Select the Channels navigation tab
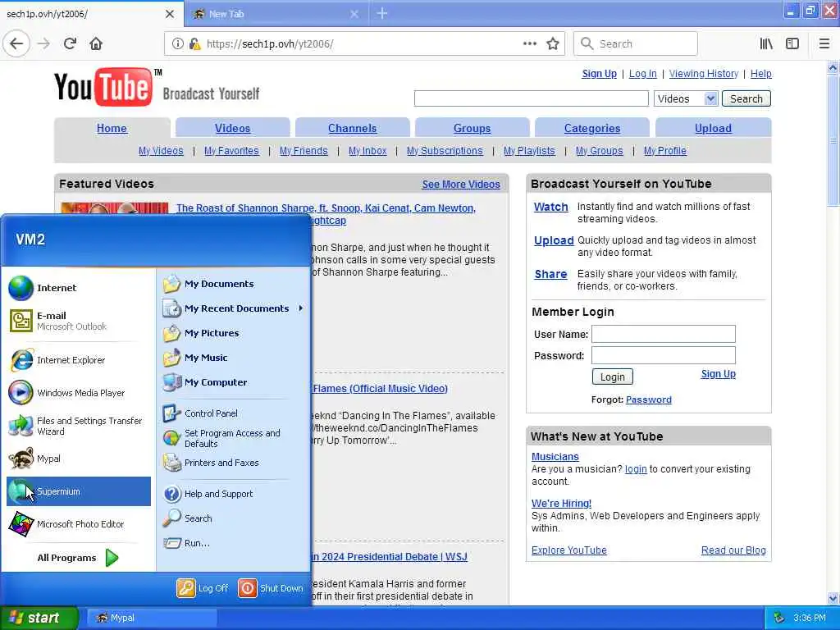Screen dimensions: 840x630 tap(353, 129)
